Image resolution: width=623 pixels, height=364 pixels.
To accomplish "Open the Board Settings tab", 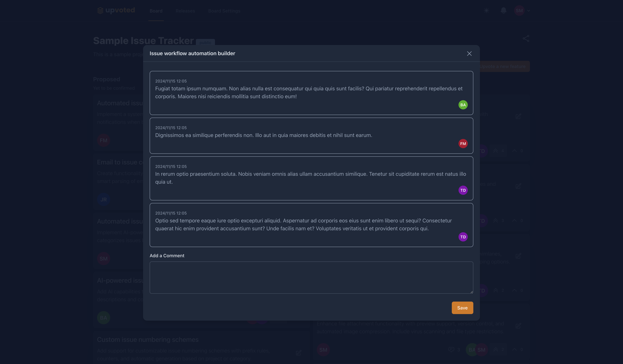I will click(224, 10).
